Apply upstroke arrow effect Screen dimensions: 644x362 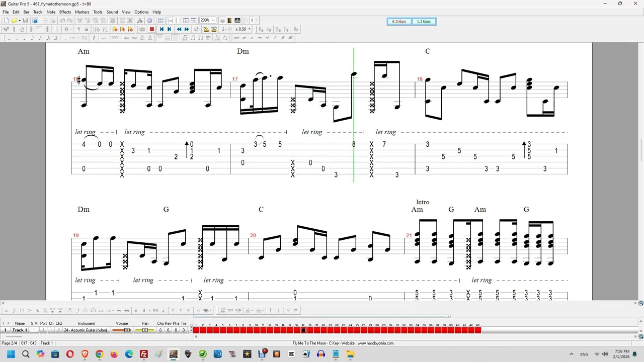coord(271,310)
